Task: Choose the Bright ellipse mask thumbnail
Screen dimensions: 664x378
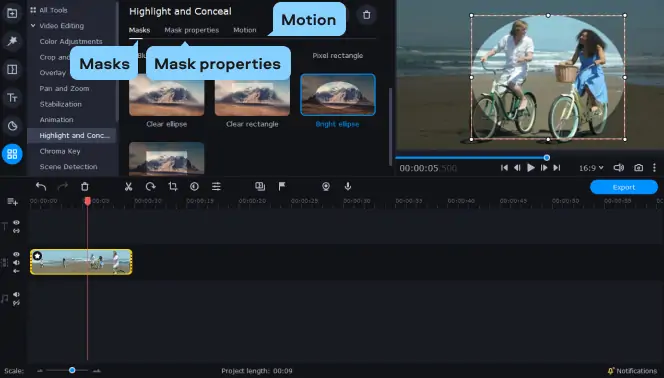Action: pyautogui.click(x=338, y=94)
